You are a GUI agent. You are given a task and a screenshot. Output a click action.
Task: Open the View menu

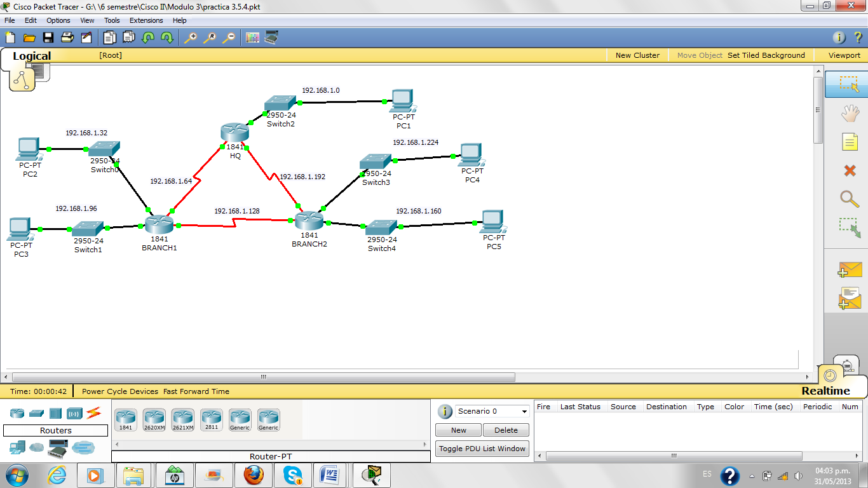(87, 20)
